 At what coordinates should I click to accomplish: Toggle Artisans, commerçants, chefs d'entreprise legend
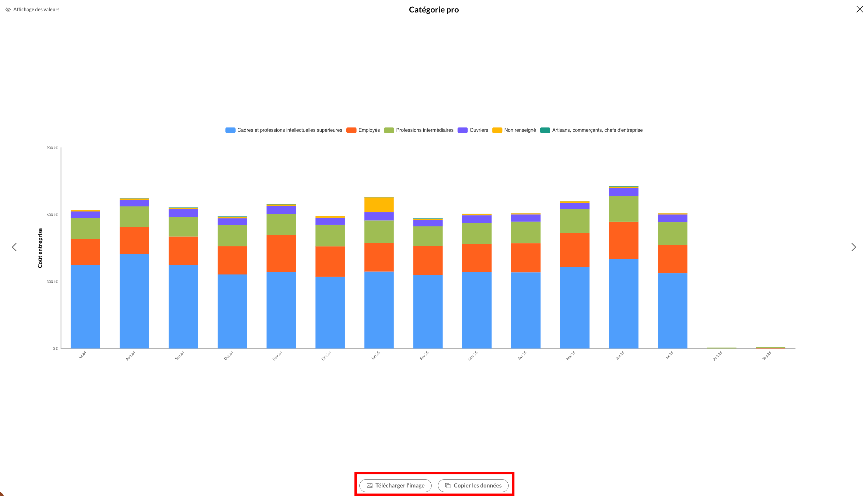pyautogui.click(x=597, y=130)
